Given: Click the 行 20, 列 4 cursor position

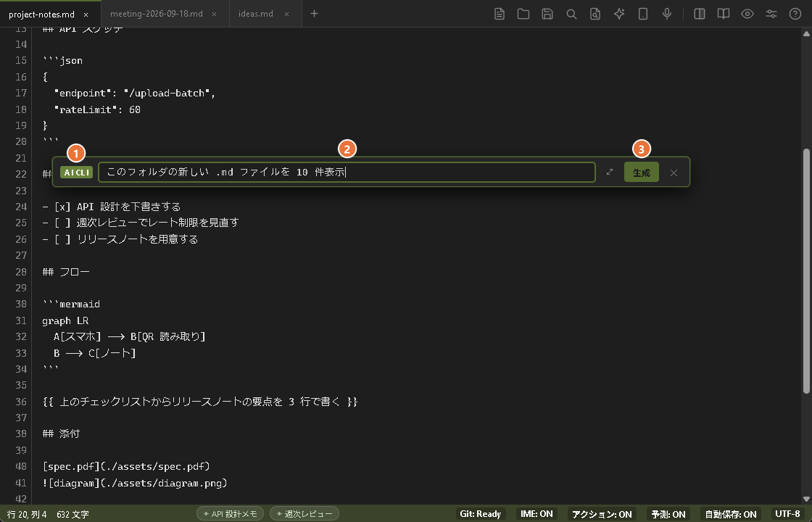Looking at the screenshot, I should 27,514.
